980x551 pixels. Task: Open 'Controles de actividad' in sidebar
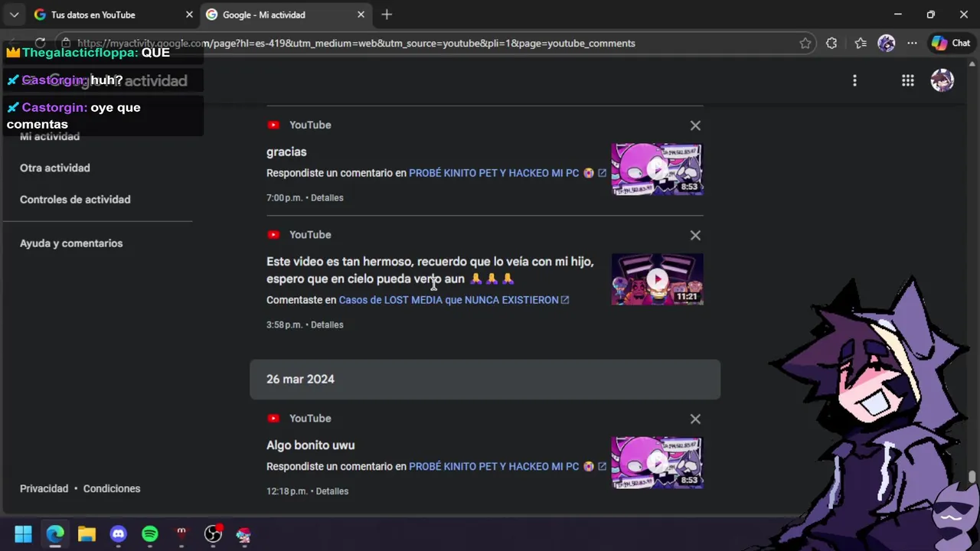pos(75,199)
